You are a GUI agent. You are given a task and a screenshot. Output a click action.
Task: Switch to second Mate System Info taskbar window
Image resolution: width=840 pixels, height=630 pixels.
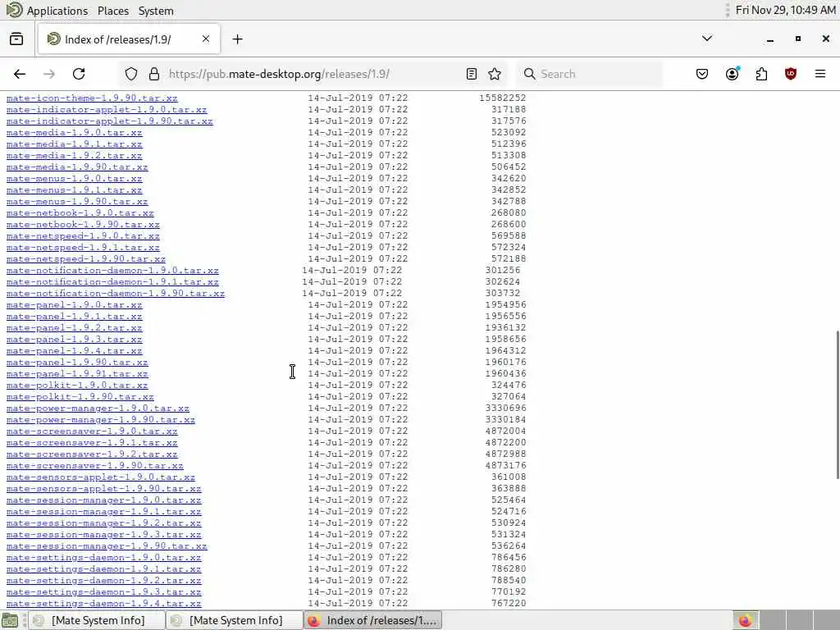tap(235, 620)
